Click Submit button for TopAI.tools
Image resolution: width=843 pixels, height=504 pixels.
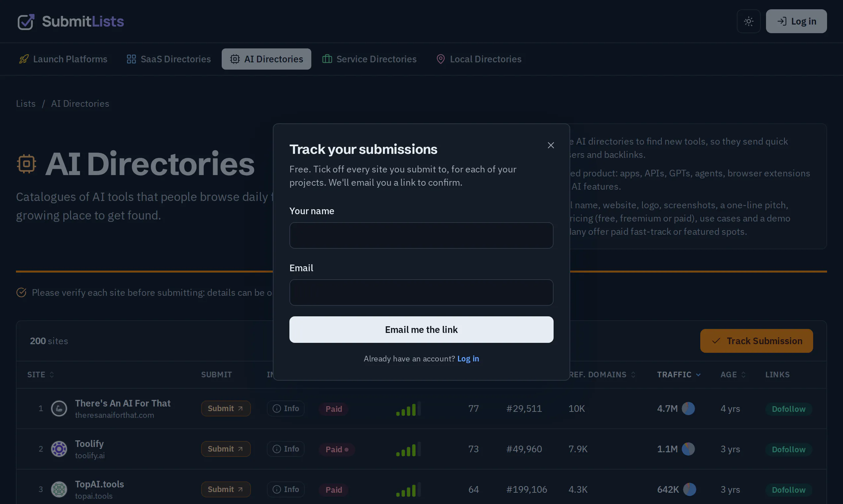click(226, 489)
